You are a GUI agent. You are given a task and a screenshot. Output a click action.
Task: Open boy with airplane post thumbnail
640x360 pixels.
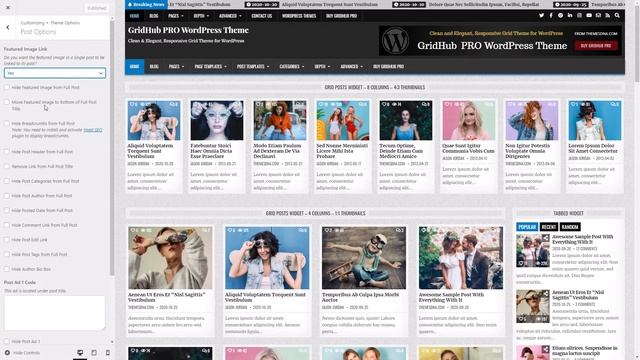click(364, 258)
